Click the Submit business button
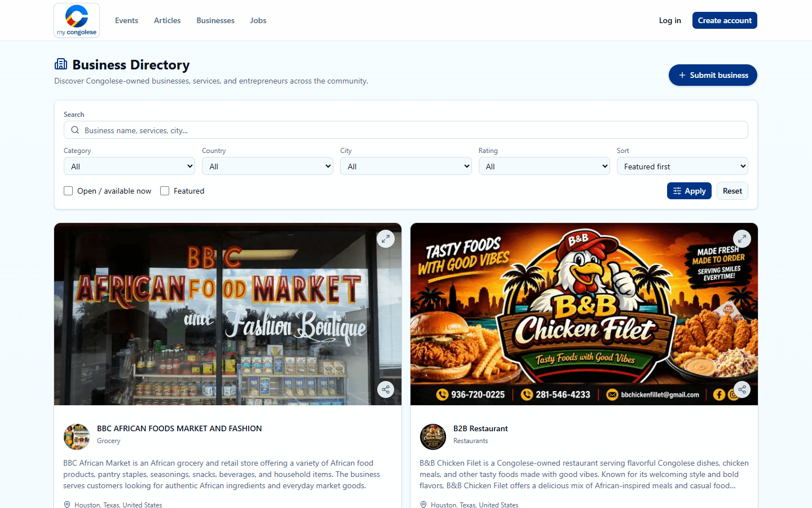 point(713,75)
